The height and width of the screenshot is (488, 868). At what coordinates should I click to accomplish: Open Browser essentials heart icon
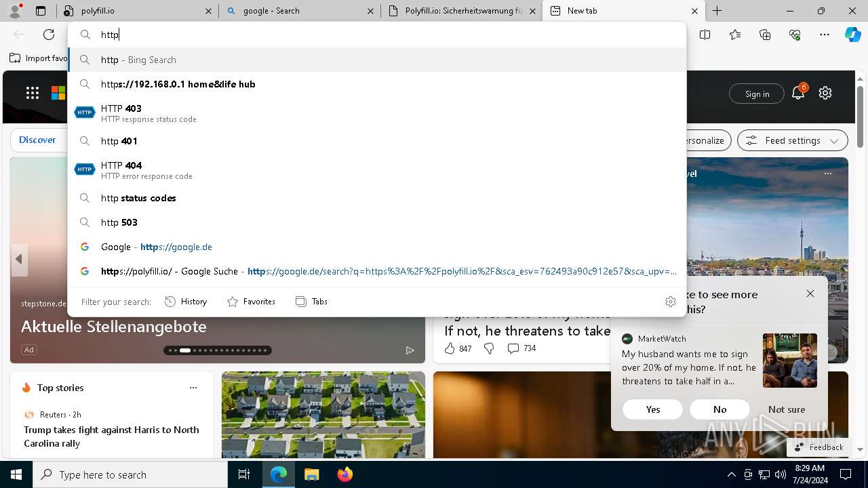pos(795,35)
